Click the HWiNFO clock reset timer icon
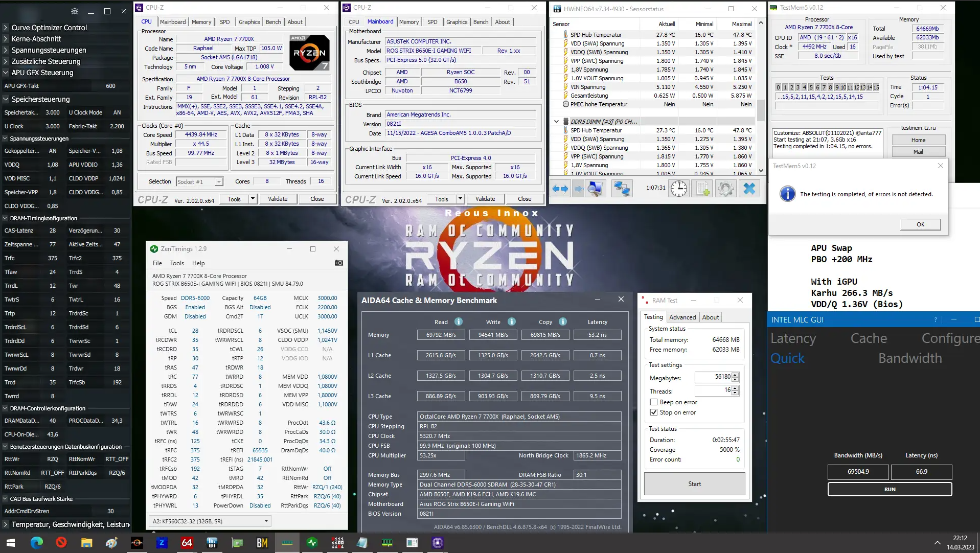This screenshot has width=980, height=553. pos(679,189)
